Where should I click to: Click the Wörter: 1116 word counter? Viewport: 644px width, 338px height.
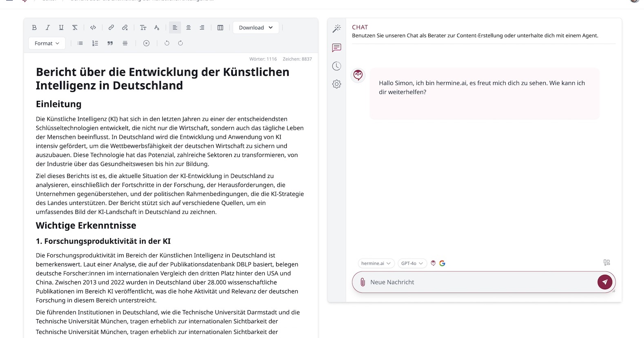[x=263, y=59]
